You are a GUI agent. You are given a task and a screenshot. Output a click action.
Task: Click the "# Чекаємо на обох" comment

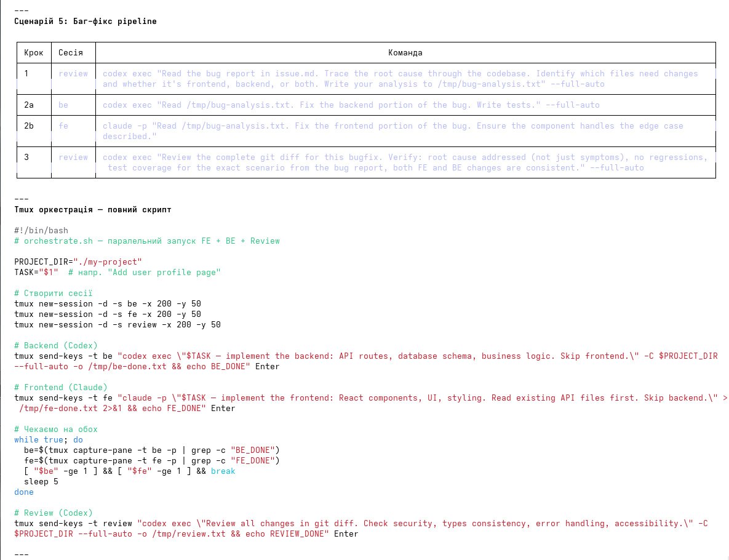[56, 430]
